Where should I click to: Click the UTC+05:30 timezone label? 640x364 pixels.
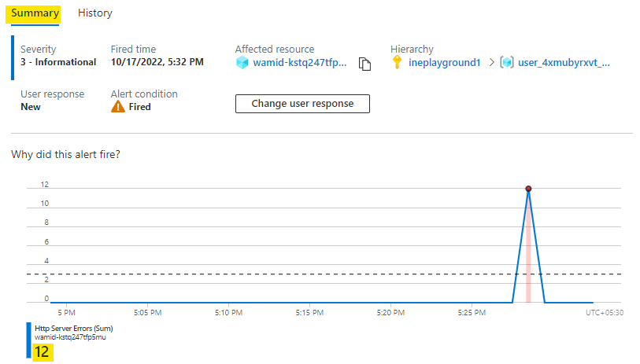[603, 313]
